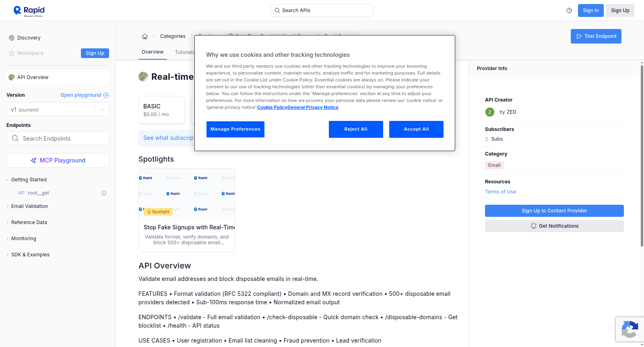Click the Discovery compass icon

[x=12, y=38]
